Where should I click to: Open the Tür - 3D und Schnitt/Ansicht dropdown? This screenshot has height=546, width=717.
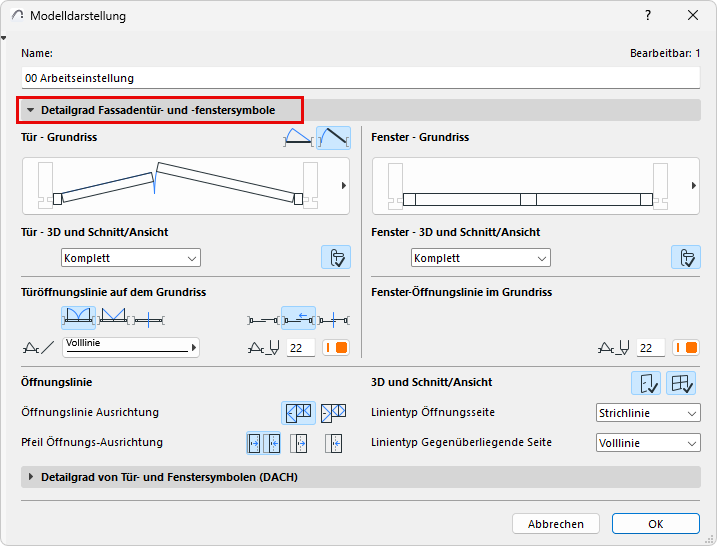131,258
